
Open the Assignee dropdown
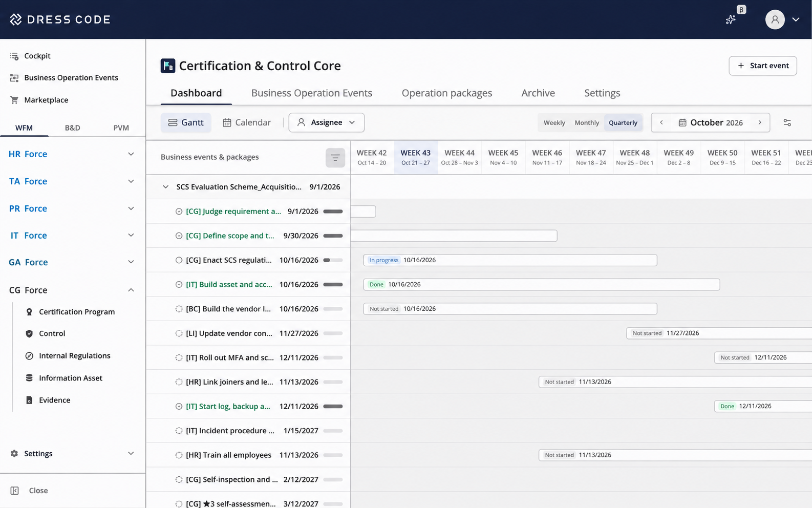pos(327,123)
